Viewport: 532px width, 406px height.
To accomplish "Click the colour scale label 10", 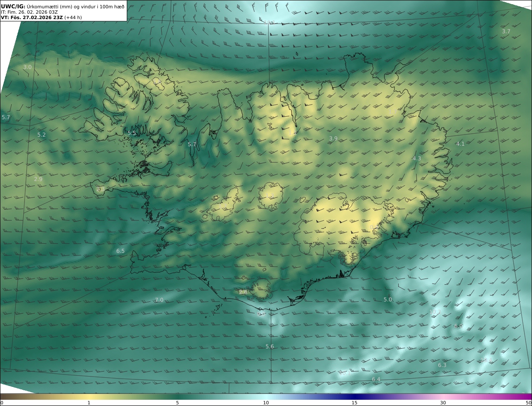I will pyautogui.click(x=266, y=403).
